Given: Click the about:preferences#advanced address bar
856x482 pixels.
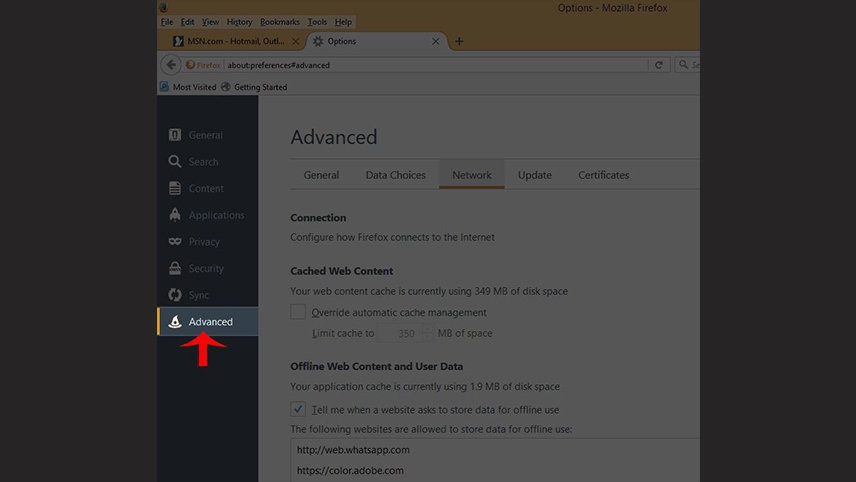Looking at the screenshot, I should point(436,65).
